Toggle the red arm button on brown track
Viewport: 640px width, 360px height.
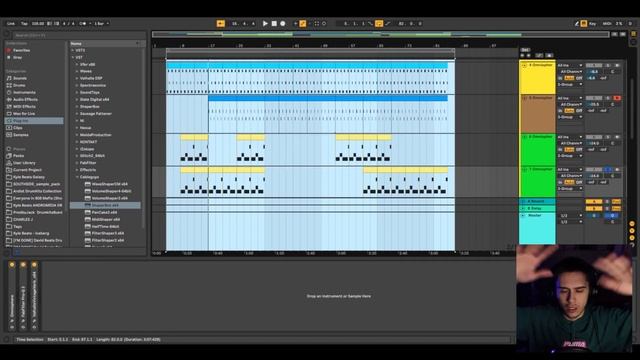617,98
